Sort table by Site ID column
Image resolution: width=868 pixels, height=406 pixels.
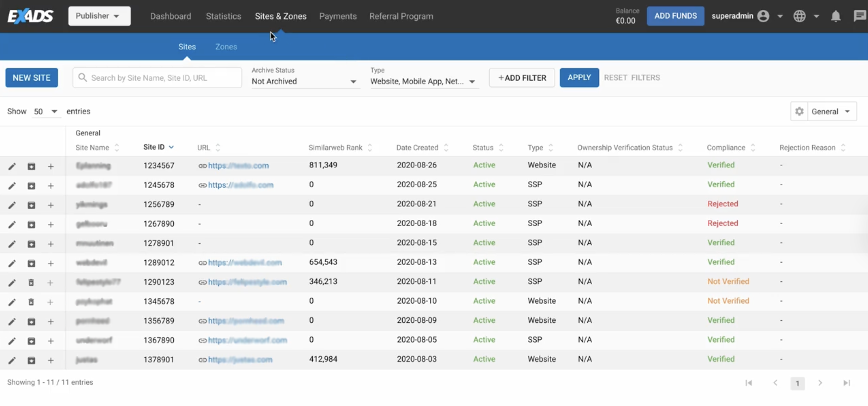(x=158, y=147)
